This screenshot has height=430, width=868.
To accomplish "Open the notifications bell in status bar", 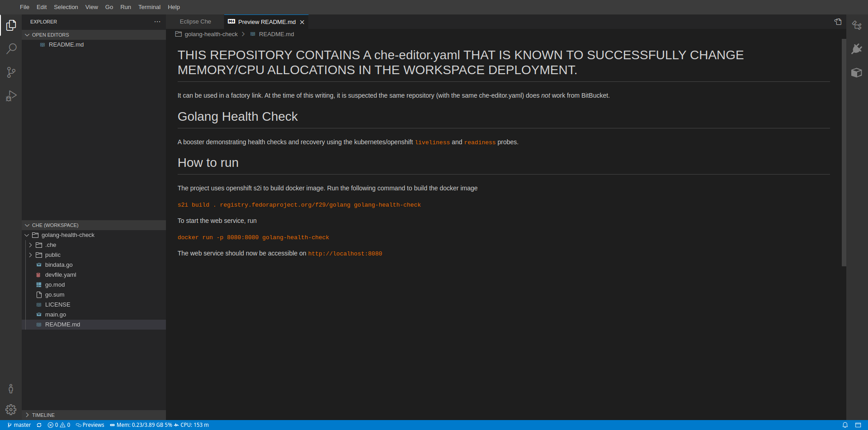I will click(845, 425).
